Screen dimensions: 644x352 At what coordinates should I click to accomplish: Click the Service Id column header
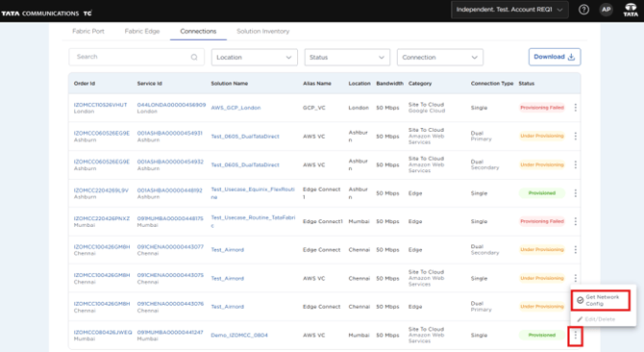(x=150, y=84)
